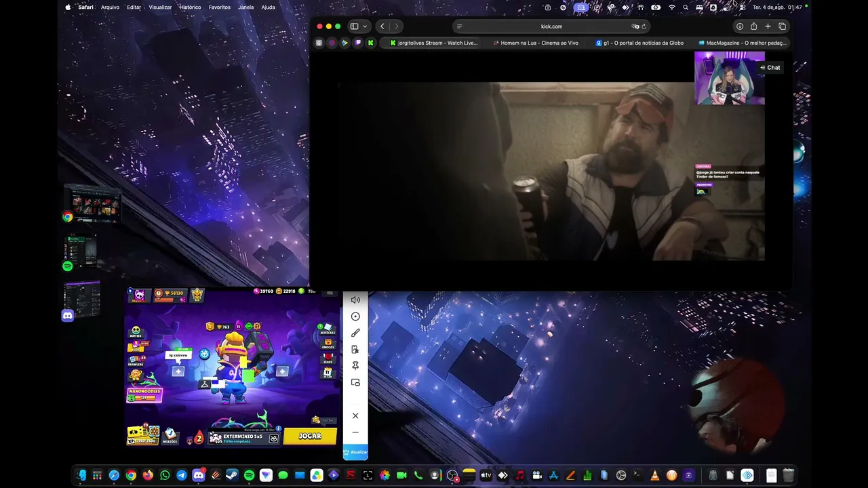
Task: Reload the kick.com page
Action: coord(644,26)
